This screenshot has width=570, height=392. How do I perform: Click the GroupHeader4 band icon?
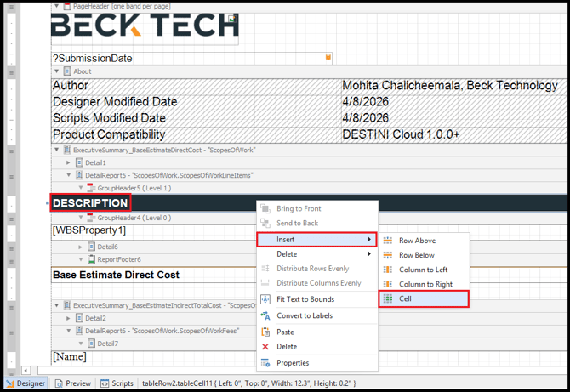point(91,218)
